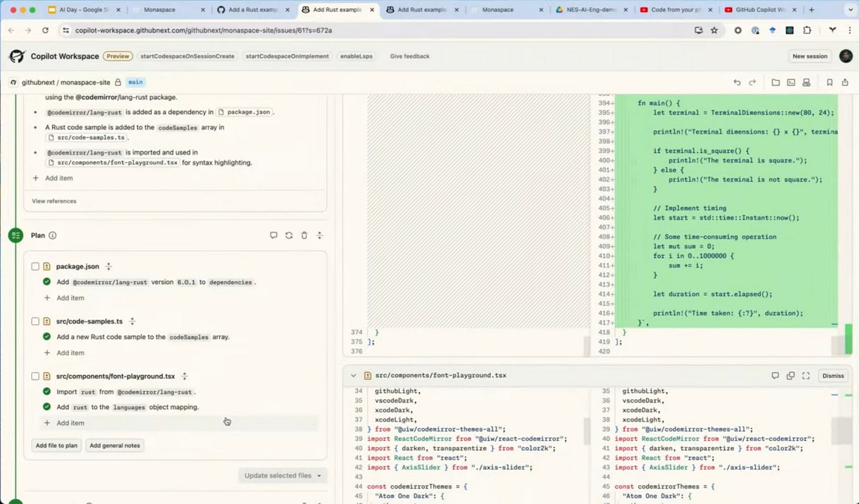Click the Plan info icon

click(53, 235)
